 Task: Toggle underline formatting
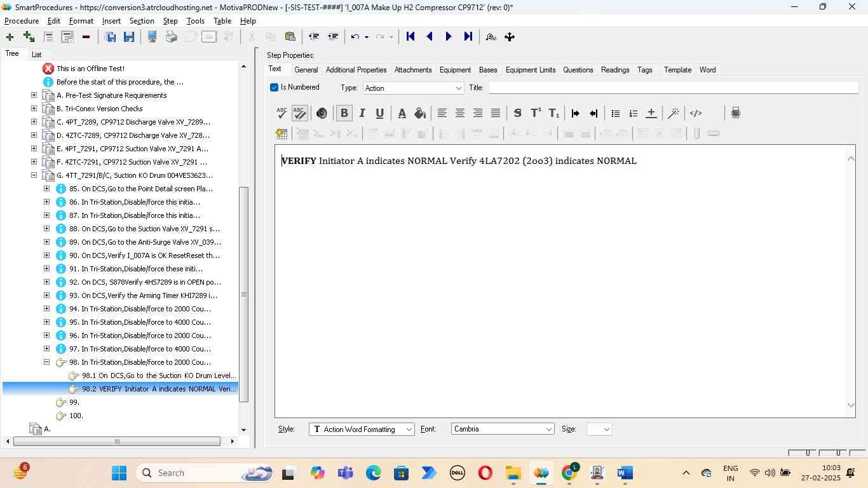pos(379,113)
